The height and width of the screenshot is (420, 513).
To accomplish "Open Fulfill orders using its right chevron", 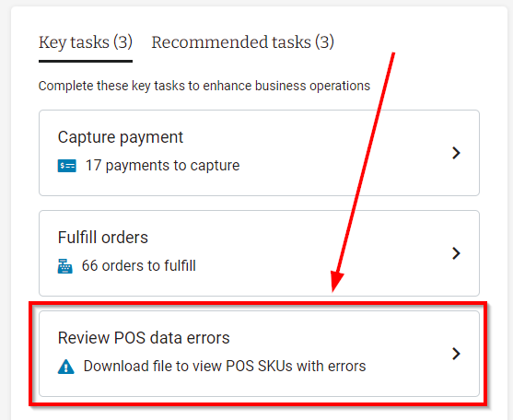I will [x=456, y=253].
